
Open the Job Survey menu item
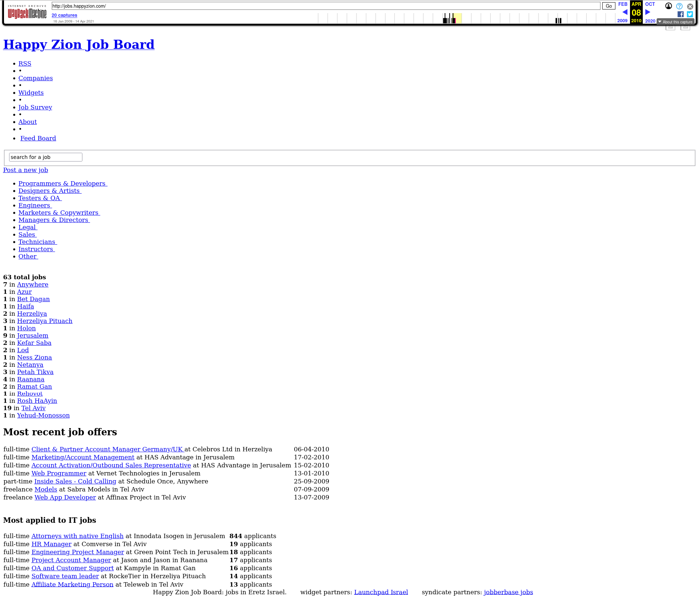pyautogui.click(x=35, y=107)
